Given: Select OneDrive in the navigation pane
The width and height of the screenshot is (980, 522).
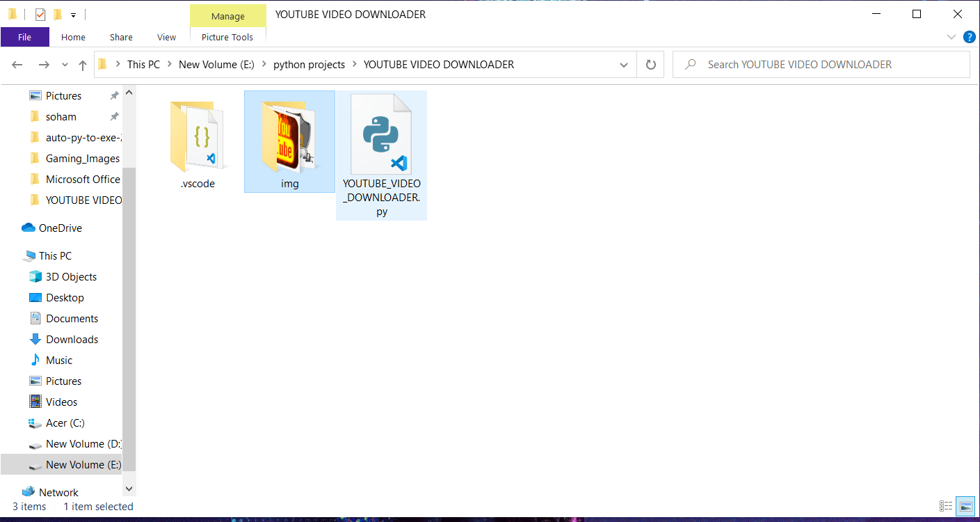Looking at the screenshot, I should point(61,228).
